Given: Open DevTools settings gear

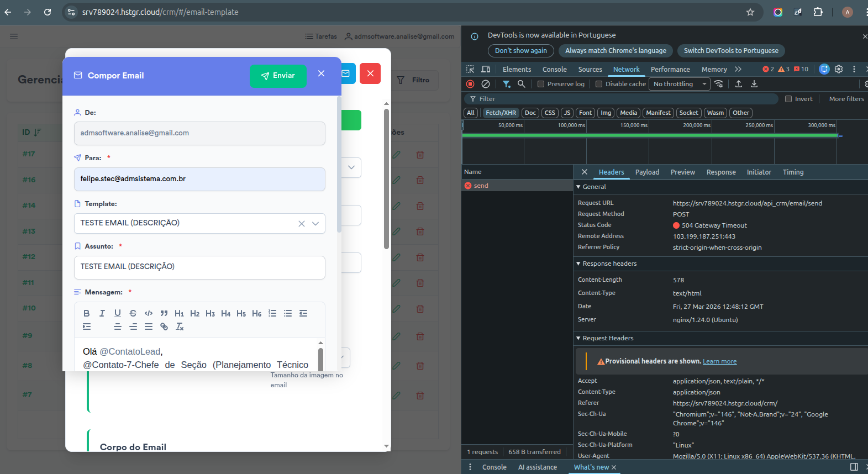Looking at the screenshot, I should point(839,69).
